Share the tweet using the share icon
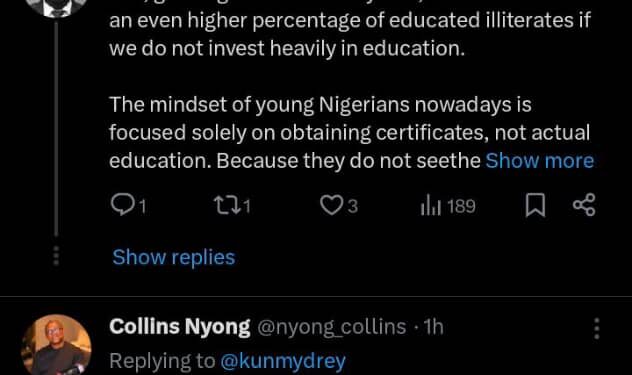Viewport: 632px width, 375px height. (584, 205)
